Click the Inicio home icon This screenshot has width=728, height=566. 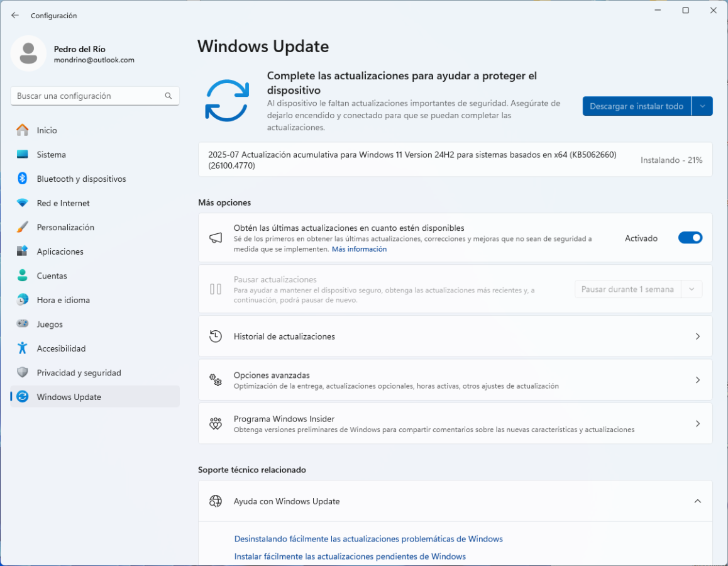coord(22,130)
